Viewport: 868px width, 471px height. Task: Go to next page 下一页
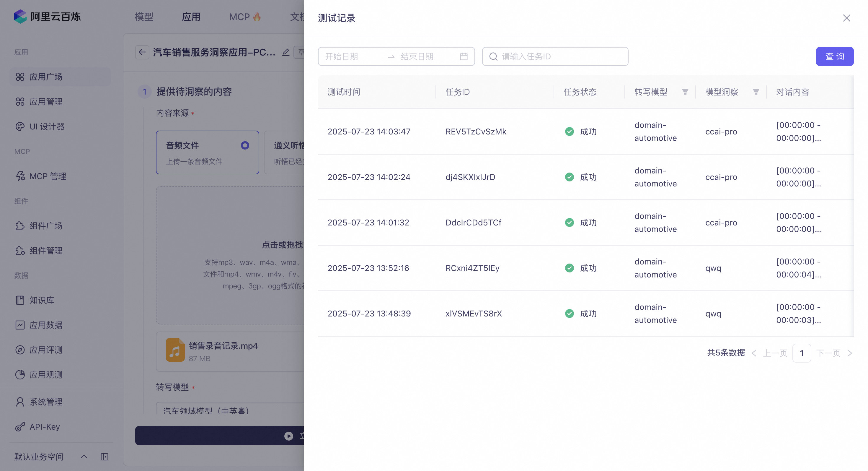point(828,353)
